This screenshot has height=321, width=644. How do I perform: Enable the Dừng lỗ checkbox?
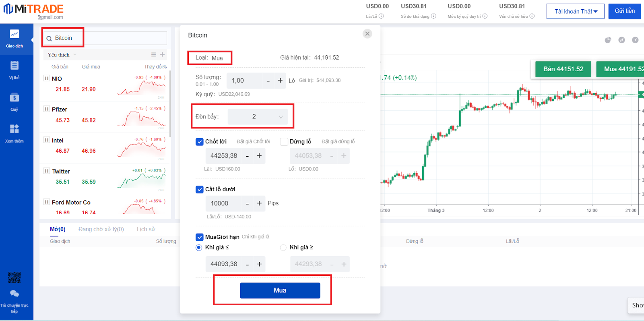(x=284, y=142)
